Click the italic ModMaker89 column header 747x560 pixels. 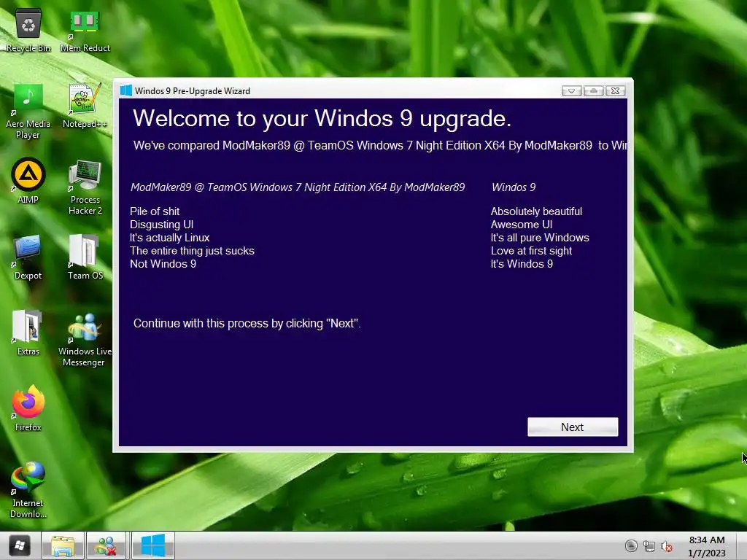pyautogui.click(x=298, y=187)
